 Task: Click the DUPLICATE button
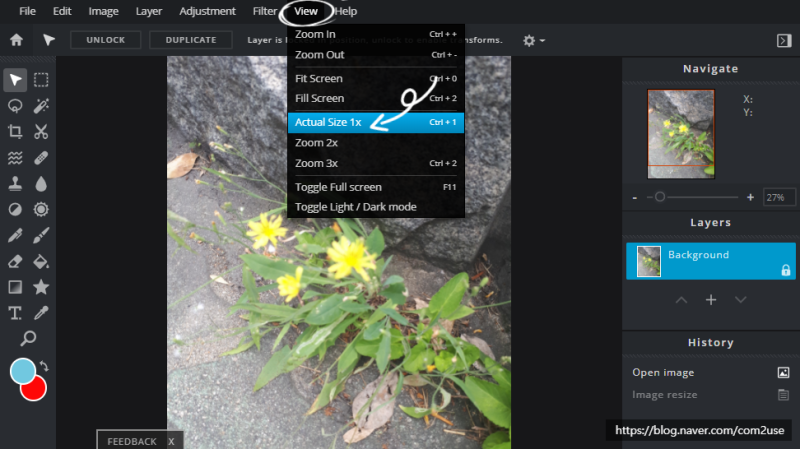(191, 40)
